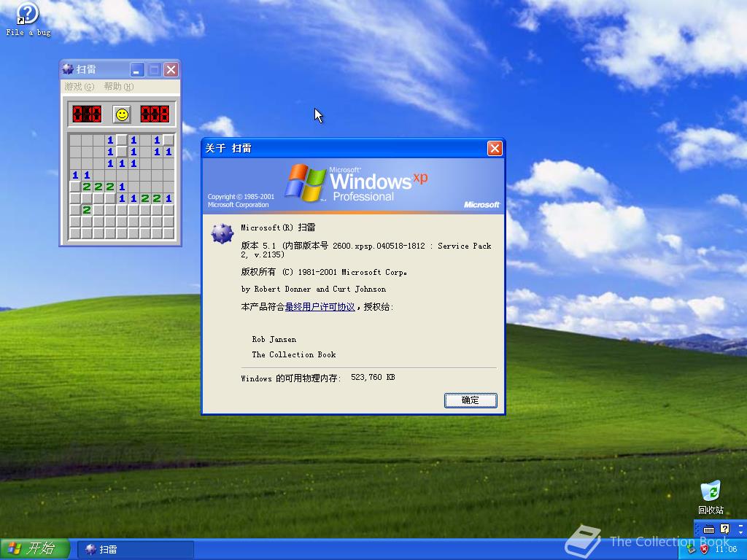Click the 扫雷 taskbar button
The height and width of the screenshot is (560, 747).
point(135,550)
